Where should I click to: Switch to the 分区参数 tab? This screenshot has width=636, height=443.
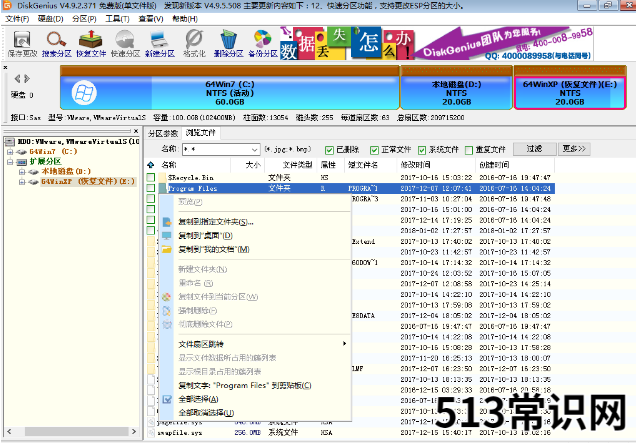click(x=163, y=133)
